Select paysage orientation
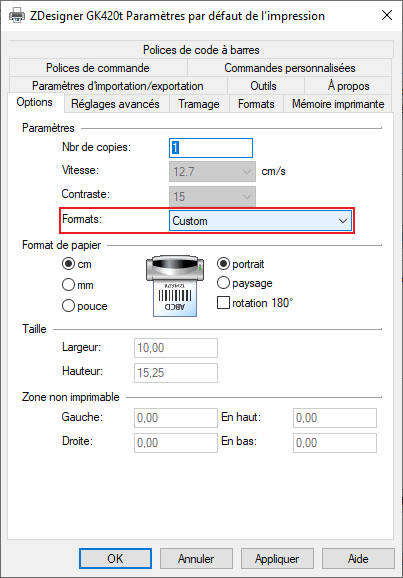 tap(223, 283)
